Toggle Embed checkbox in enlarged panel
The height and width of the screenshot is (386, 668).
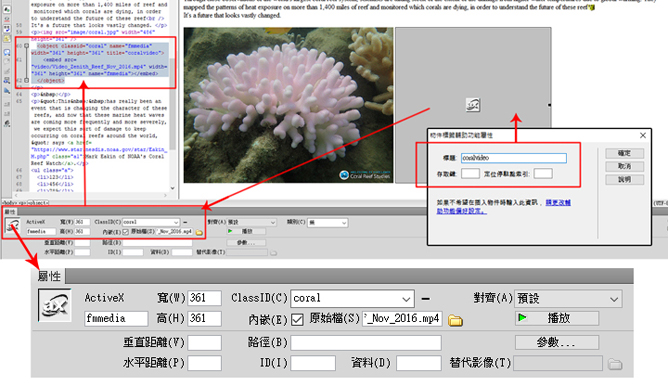(297, 320)
